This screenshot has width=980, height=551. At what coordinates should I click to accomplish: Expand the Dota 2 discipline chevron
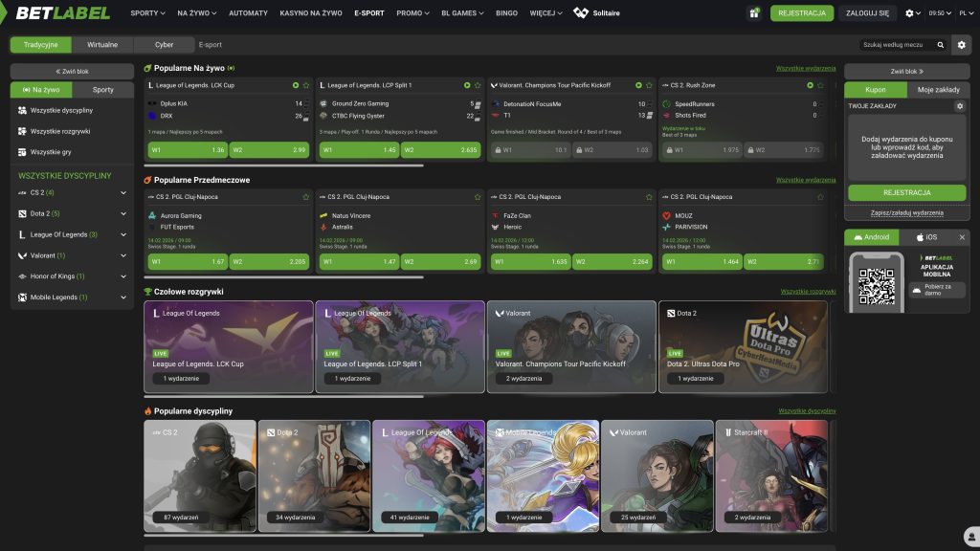click(x=123, y=213)
